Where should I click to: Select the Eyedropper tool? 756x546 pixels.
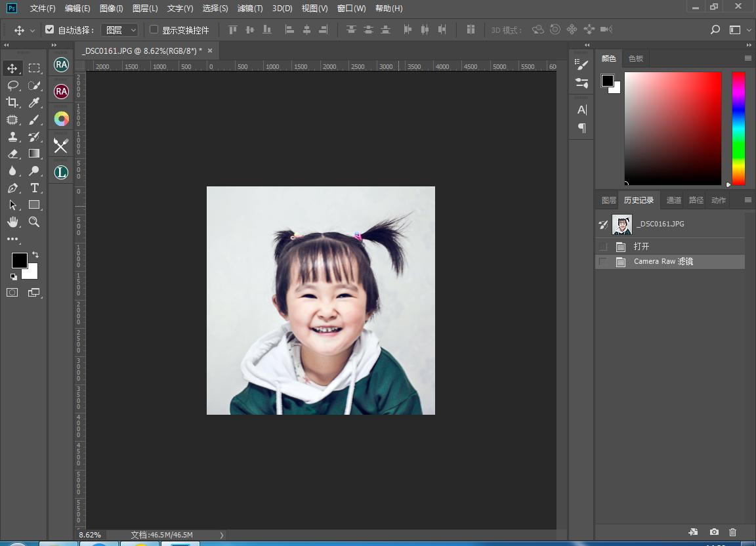pos(34,102)
